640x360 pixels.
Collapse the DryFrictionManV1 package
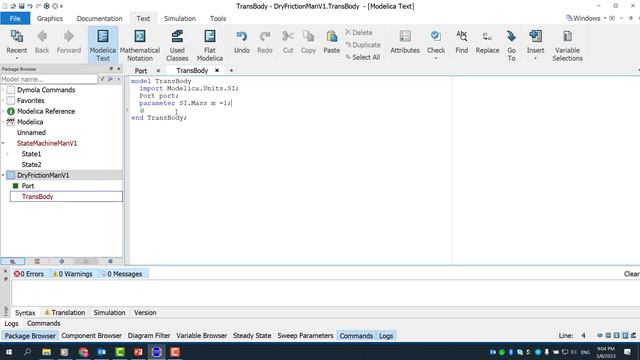[3, 175]
